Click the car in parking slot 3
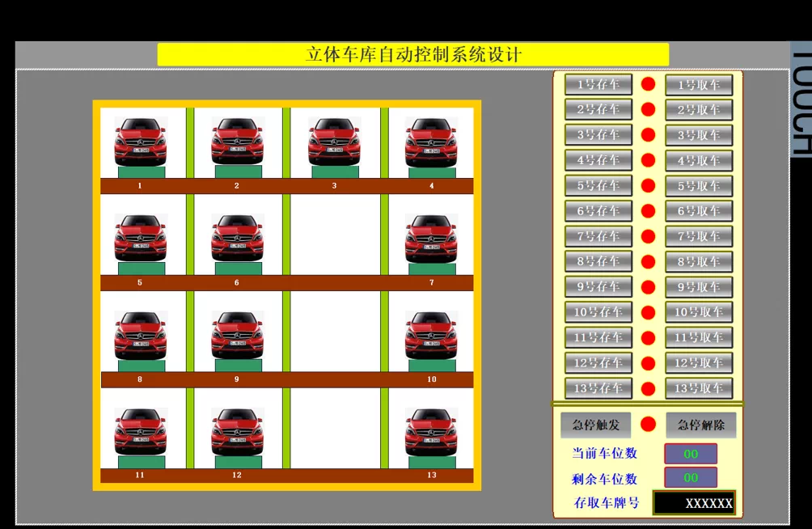This screenshot has width=812, height=529. coord(334,141)
